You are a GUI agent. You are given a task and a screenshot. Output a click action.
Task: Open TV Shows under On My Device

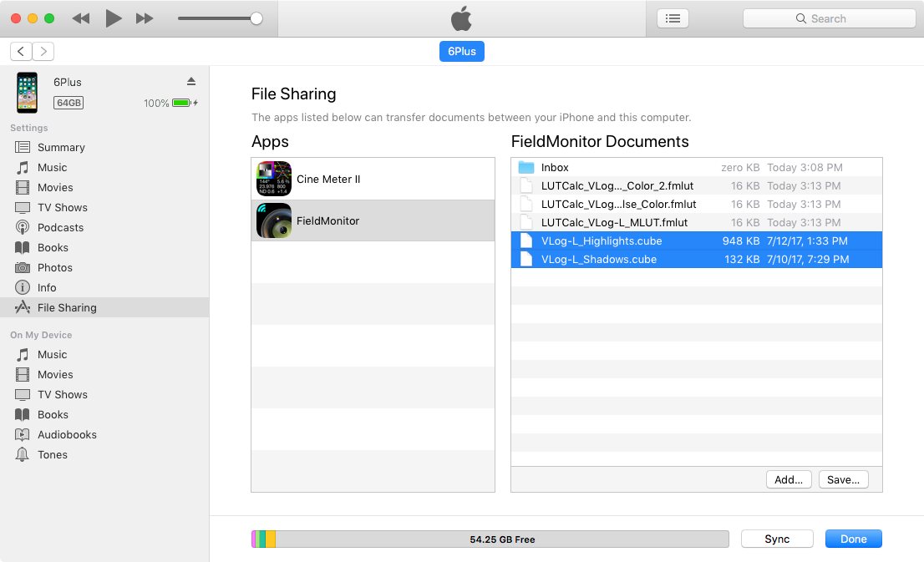[104, 395]
